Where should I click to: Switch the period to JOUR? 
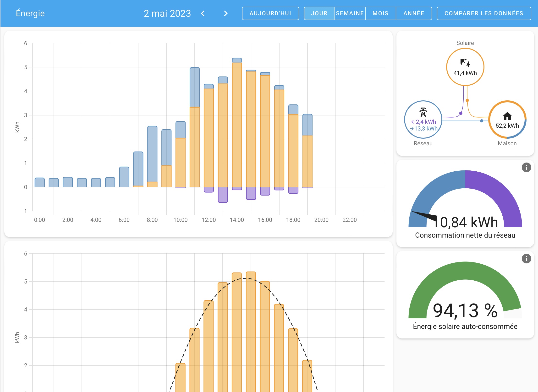(319, 13)
